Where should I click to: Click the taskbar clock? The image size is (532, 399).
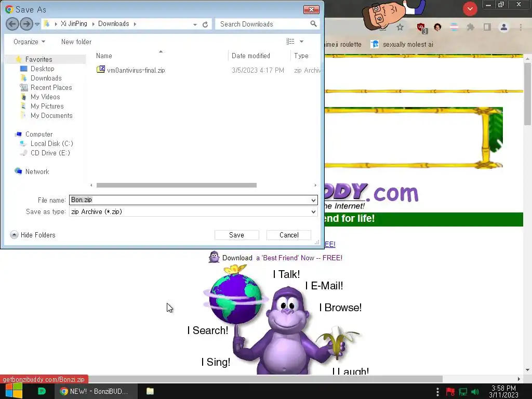[503, 391]
